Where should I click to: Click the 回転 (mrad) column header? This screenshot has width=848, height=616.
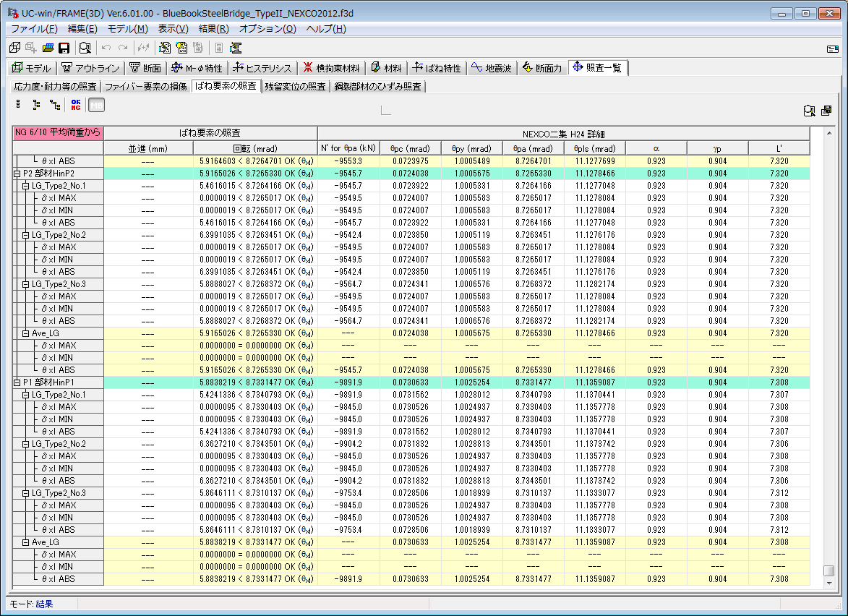click(255, 148)
